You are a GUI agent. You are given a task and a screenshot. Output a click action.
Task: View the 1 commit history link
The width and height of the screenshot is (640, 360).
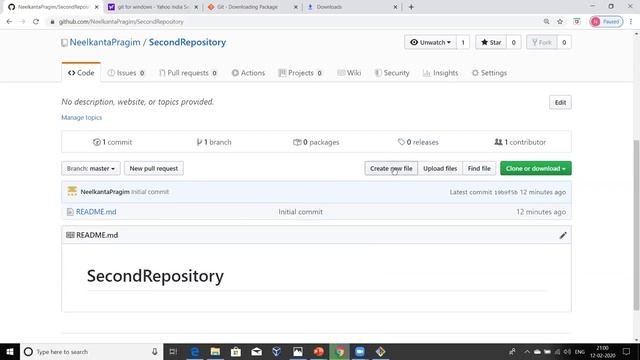pos(113,142)
